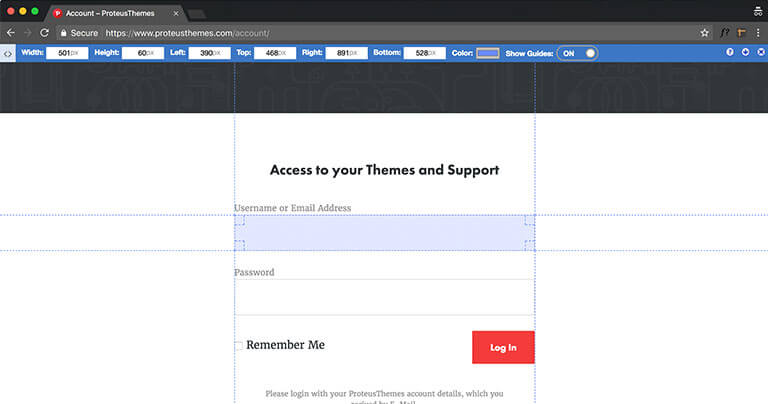Edit the ruler Left field
Screen dimensions: 768x404
(x=209, y=53)
